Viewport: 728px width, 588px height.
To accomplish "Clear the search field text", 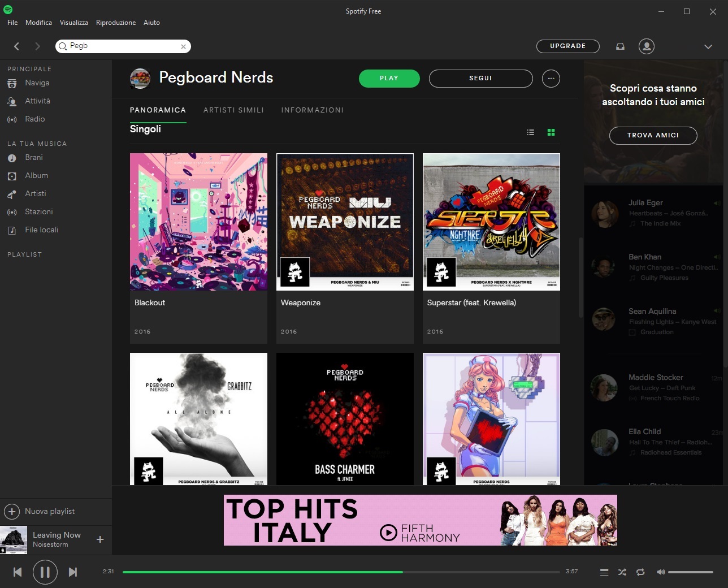I will point(183,46).
